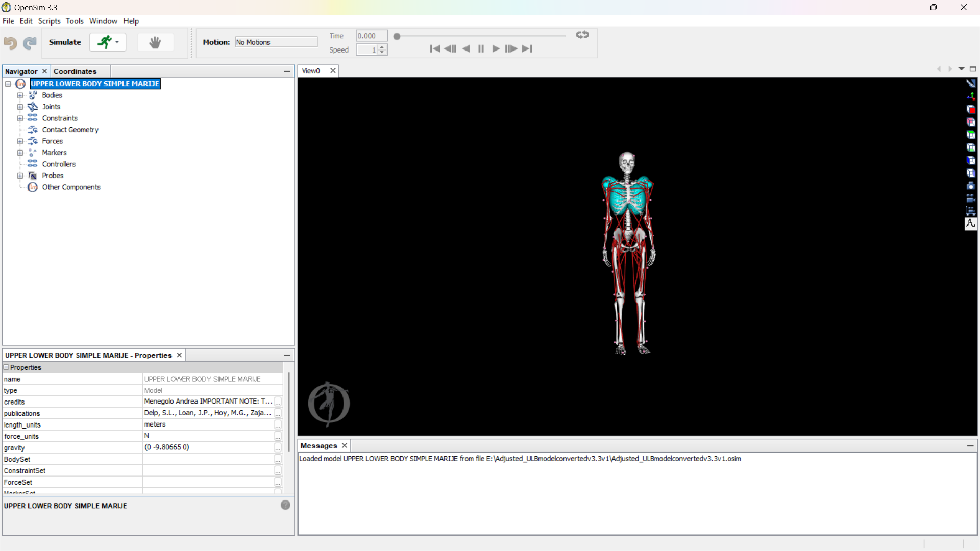Click the Joints tree icon

point(33,107)
